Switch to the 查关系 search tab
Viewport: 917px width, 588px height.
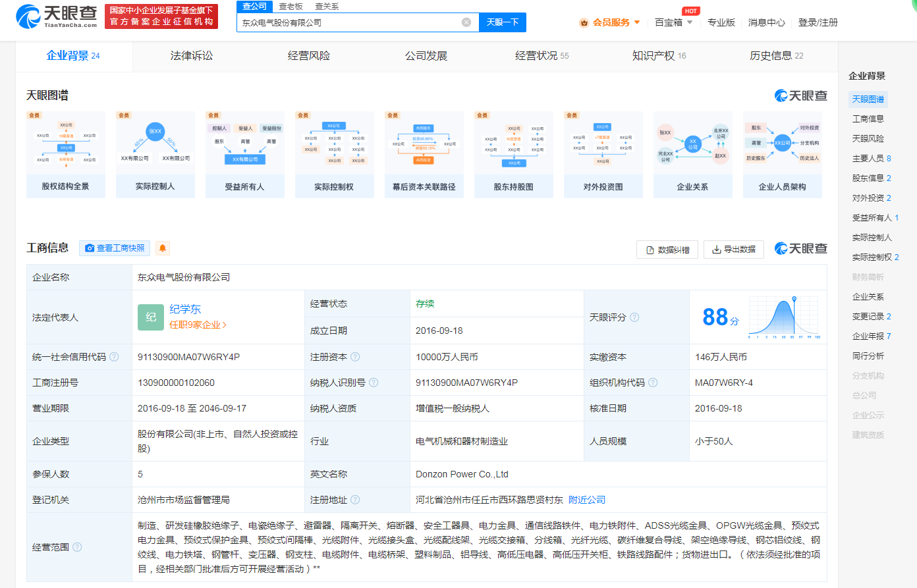point(327,6)
